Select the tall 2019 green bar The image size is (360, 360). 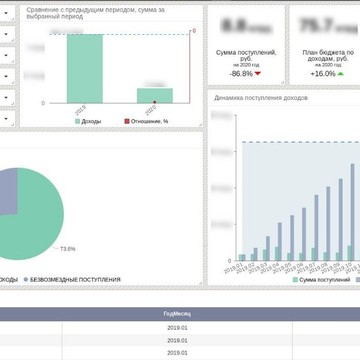click(85, 69)
